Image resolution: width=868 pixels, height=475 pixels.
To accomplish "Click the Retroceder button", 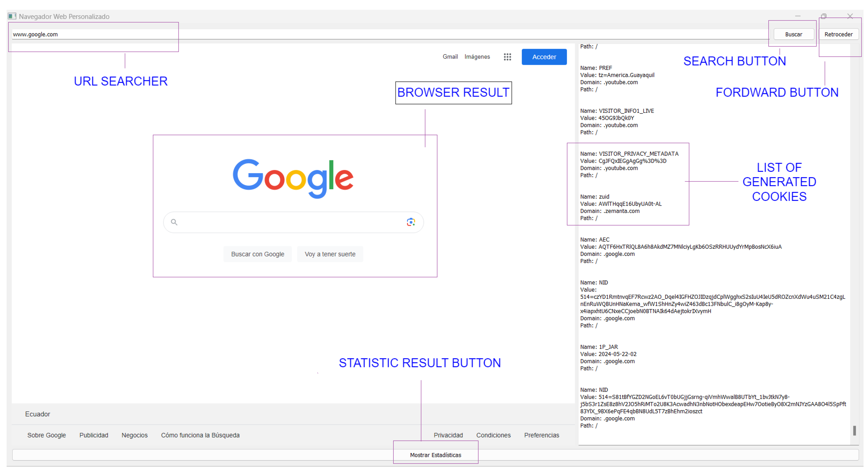I will [838, 34].
